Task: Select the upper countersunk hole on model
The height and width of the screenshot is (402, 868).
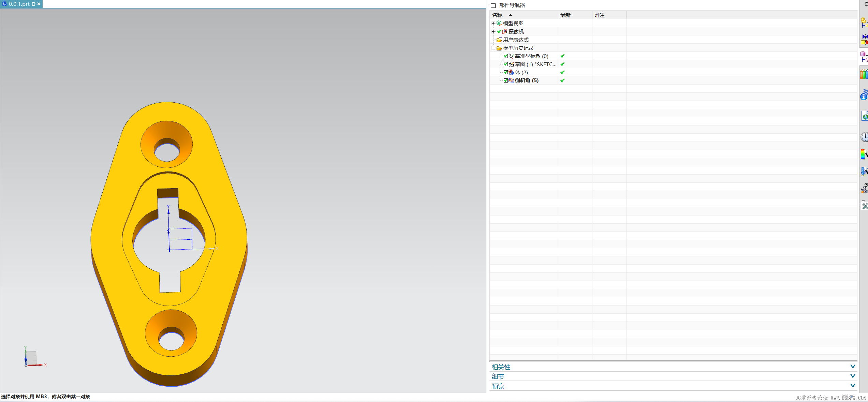Action: click(166, 144)
